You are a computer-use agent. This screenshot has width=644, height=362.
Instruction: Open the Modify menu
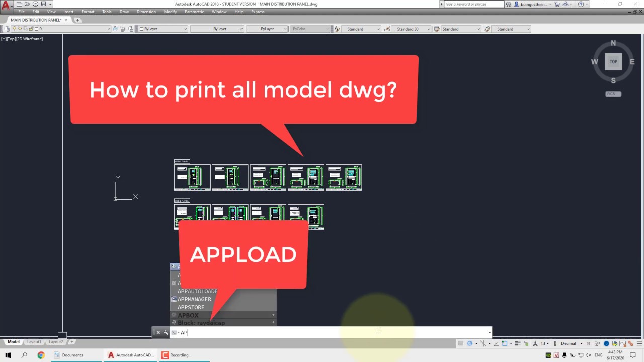click(x=170, y=12)
